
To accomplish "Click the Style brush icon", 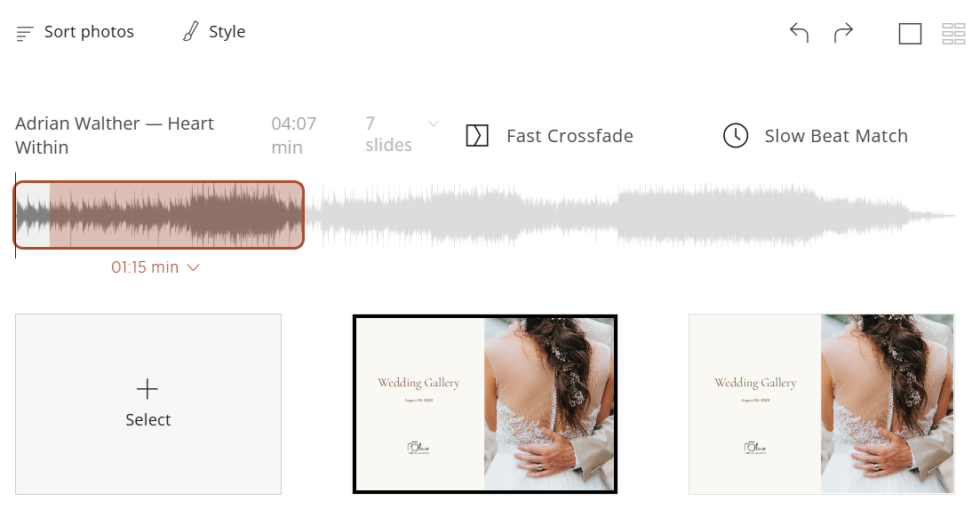I will tap(191, 31).
